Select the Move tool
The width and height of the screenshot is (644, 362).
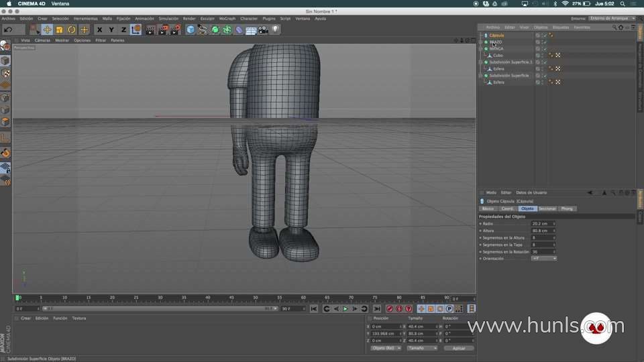(48, 29)
